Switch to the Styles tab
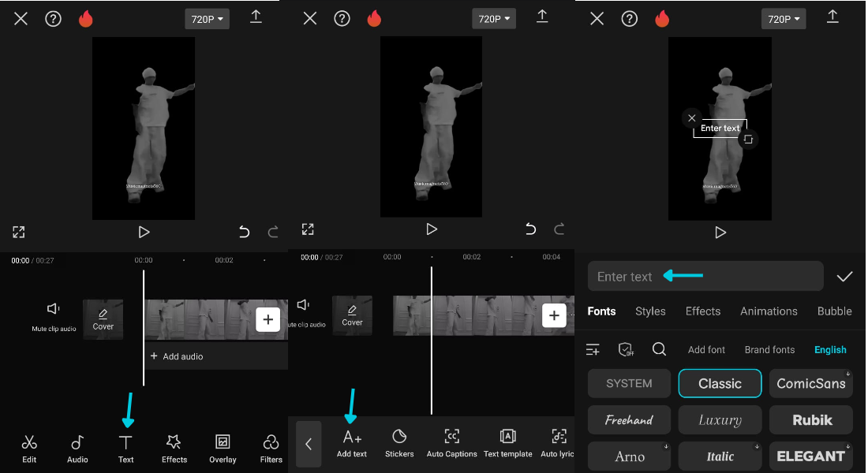 pos(650,311)
